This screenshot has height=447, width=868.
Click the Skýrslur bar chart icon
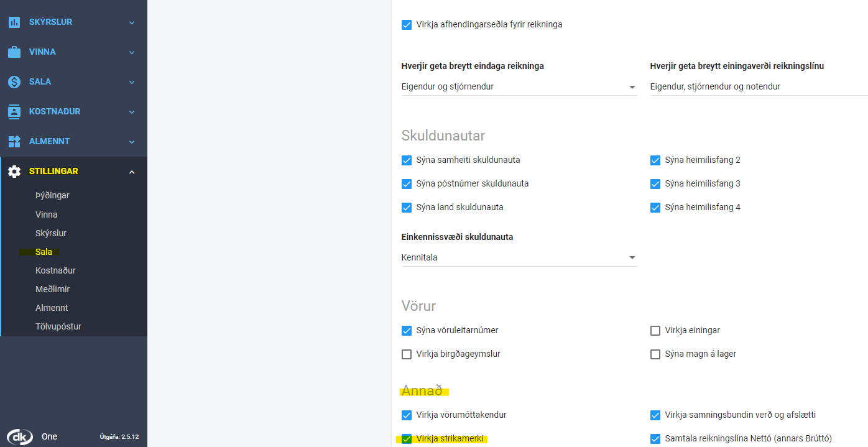(14, 22)
